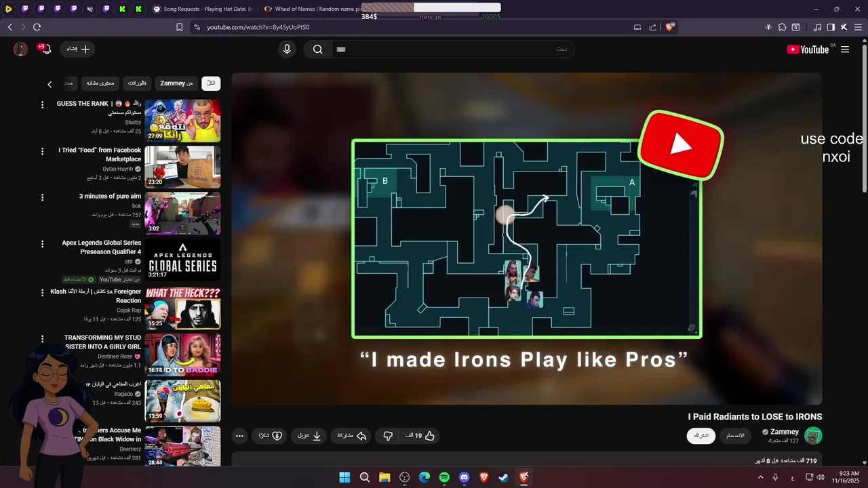Image resolution: width=868 pixels, height=488 pixels.
Task: Open the music note playlist icon
Action: (x=817, y=27)
